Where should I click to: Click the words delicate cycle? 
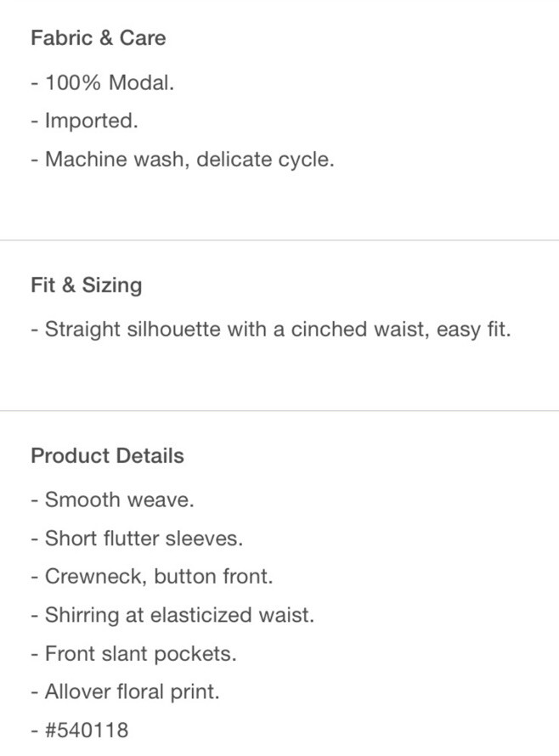tap(265, 160)
